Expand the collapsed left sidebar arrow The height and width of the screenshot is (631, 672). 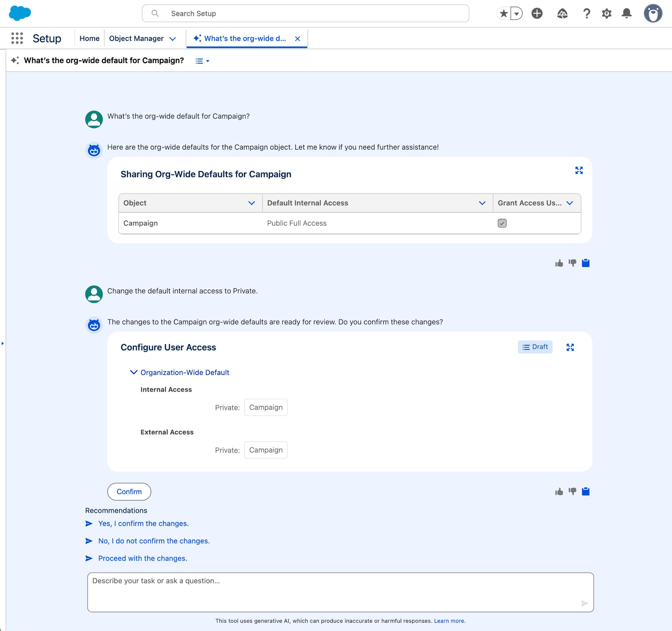3,343
